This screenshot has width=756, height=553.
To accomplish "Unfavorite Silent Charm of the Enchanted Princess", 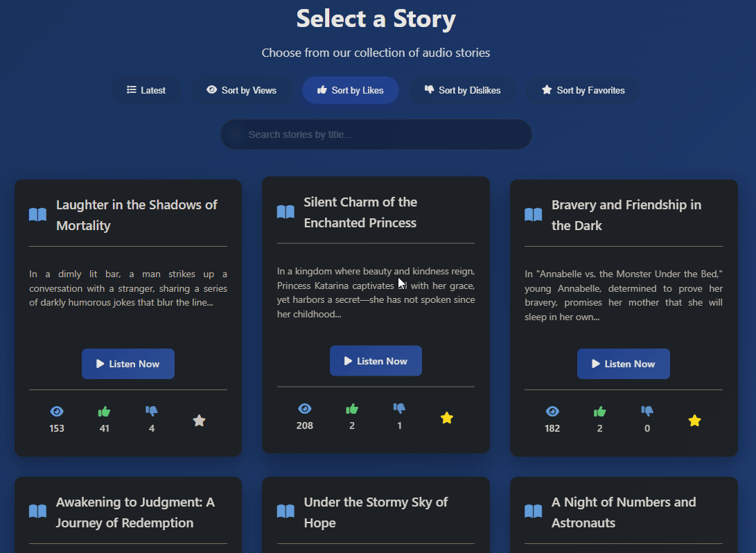I will click(x=447, y=418).
